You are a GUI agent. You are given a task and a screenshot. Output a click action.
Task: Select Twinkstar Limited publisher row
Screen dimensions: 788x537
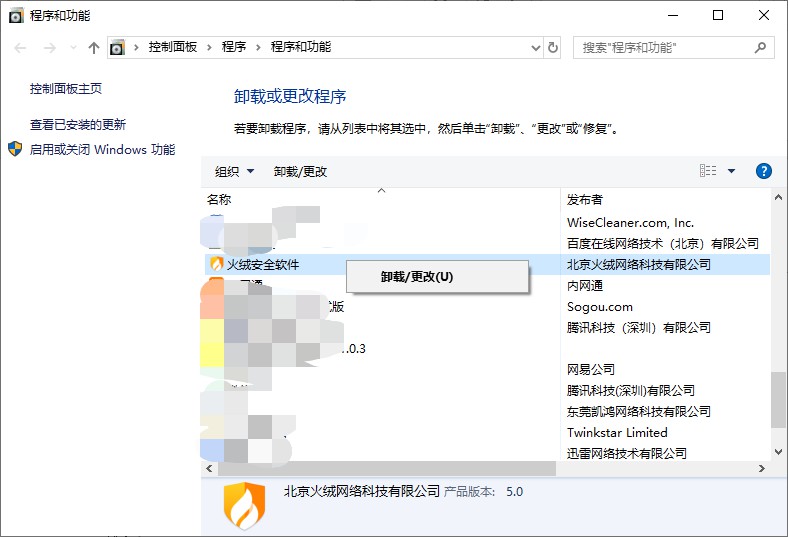(x=617, y=433)
